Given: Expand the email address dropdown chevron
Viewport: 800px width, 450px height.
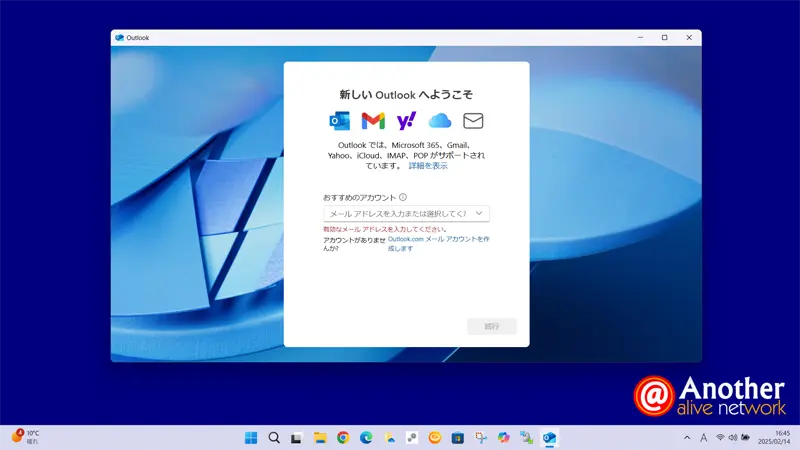Looking at the screenshot, I should [x=479, y=213].
